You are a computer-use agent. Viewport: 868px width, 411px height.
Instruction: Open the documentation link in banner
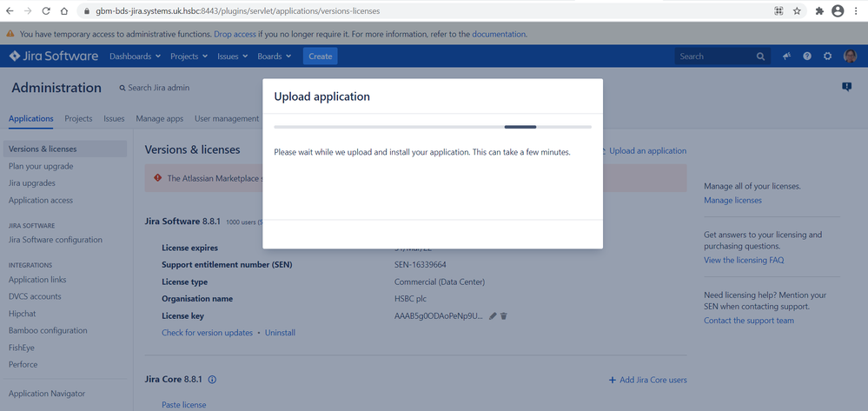[498, 34]
